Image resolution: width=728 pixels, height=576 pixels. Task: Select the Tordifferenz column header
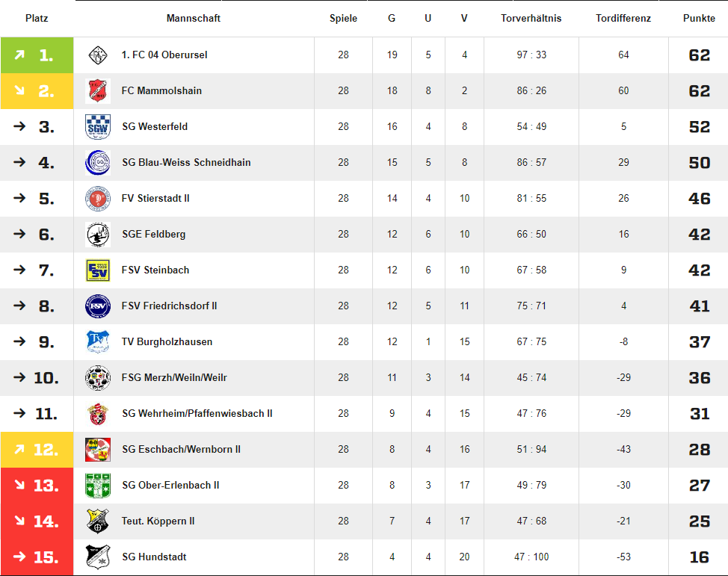pos(623,18)
